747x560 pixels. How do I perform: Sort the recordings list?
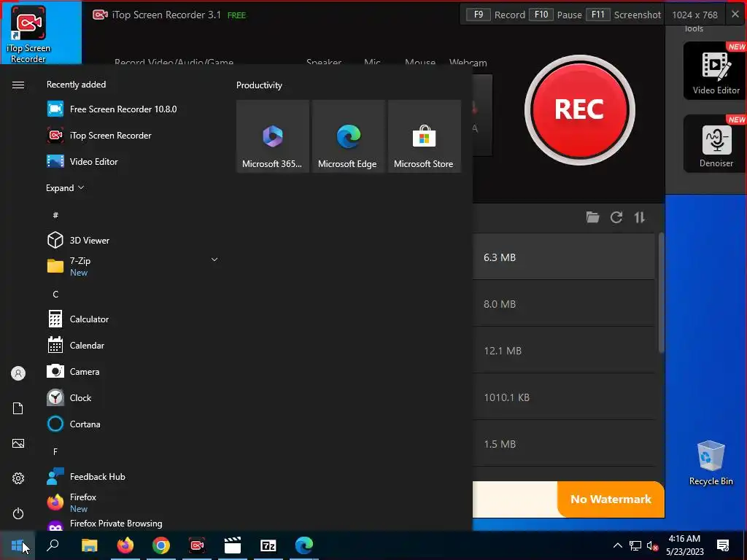pos(639,217)
